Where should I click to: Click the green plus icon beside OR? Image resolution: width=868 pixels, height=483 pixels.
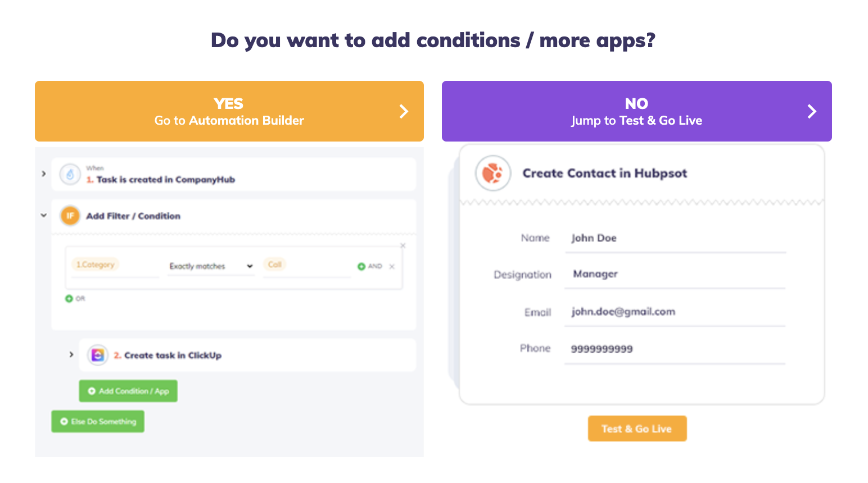69,299
